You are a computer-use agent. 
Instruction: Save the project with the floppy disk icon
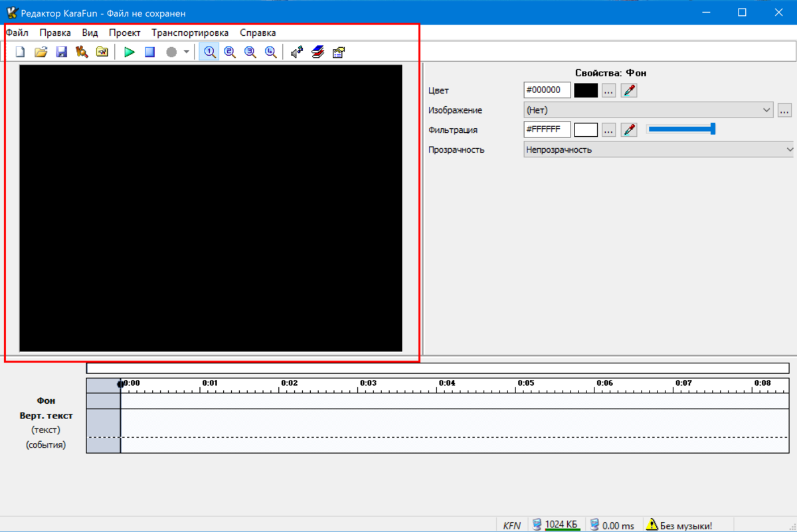(x=62, y=52)
